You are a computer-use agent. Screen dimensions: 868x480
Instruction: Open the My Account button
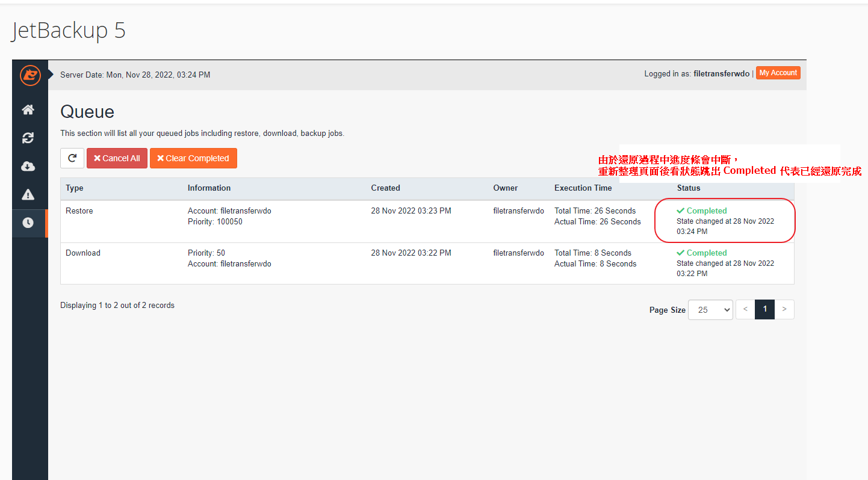tap(778, 73)
